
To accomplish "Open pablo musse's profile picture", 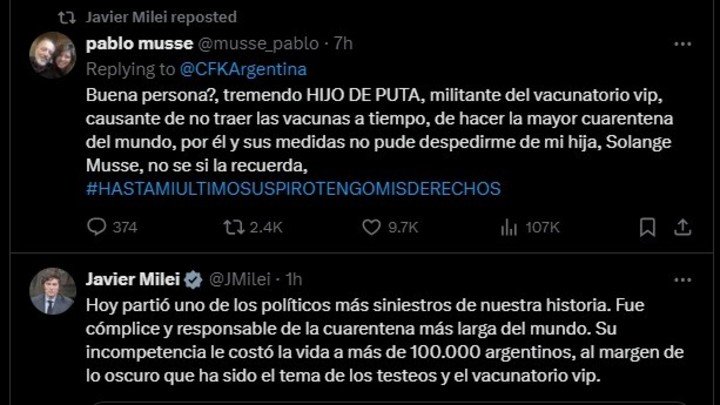I will tap(53, 56).
